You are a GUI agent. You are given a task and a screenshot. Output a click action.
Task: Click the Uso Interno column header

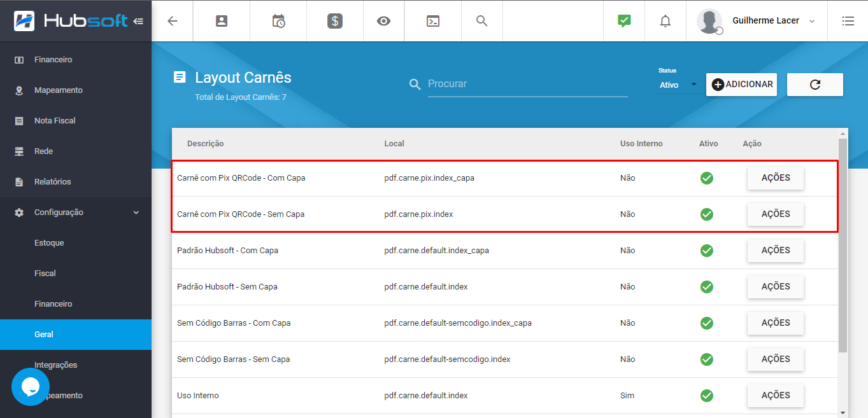pos(641,144)
